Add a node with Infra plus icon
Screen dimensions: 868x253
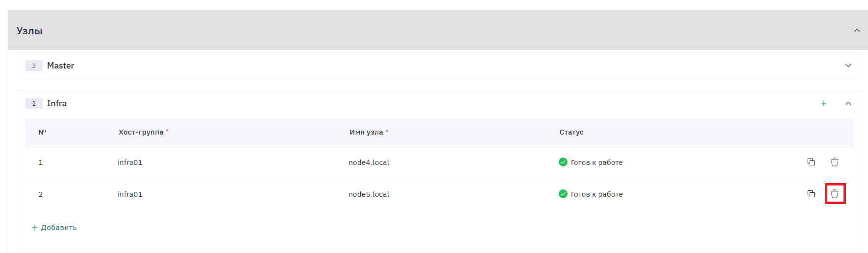[824, 103]
